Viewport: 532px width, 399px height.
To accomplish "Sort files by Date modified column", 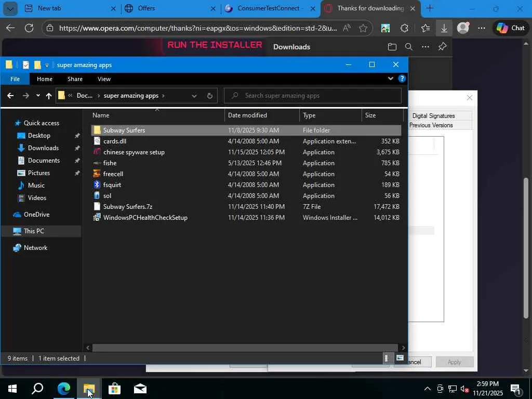I will (x=262, y=115).
